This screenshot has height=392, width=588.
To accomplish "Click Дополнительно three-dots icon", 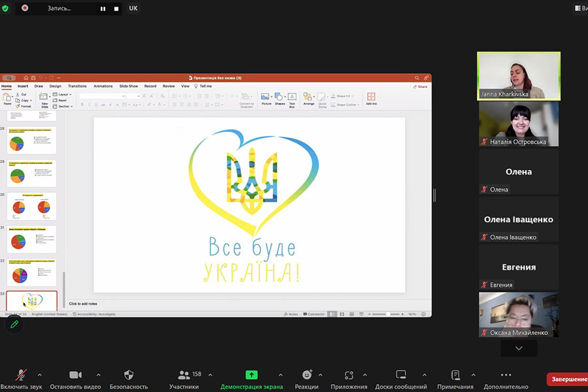I will pos(506,375).
